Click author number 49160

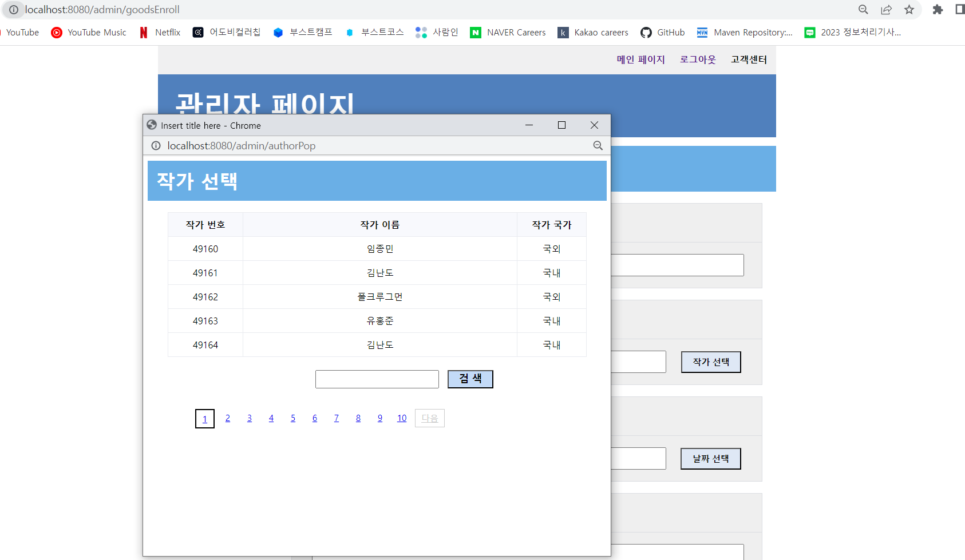205,249
